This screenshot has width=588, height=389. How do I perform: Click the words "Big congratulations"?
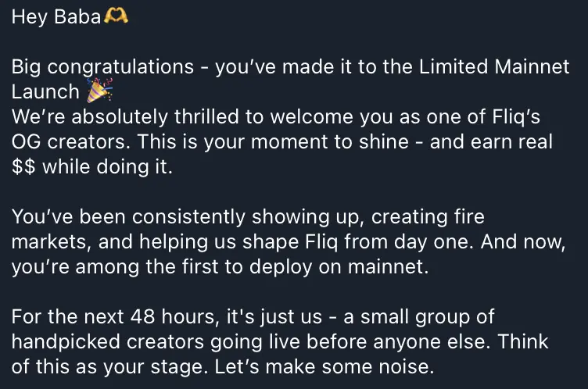pyautogui.click(x=102, y=67)
